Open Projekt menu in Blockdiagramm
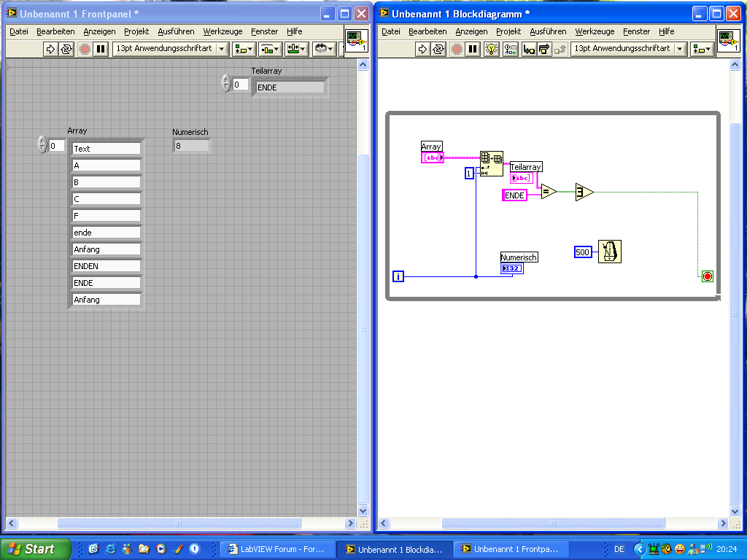 pos(508,31)
